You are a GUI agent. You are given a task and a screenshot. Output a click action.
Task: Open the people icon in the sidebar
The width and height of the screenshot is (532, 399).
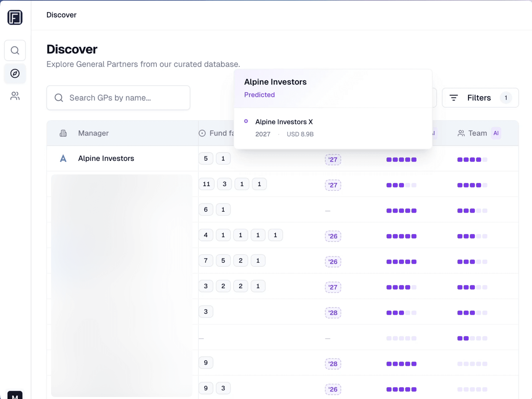[x=15, y=96]
